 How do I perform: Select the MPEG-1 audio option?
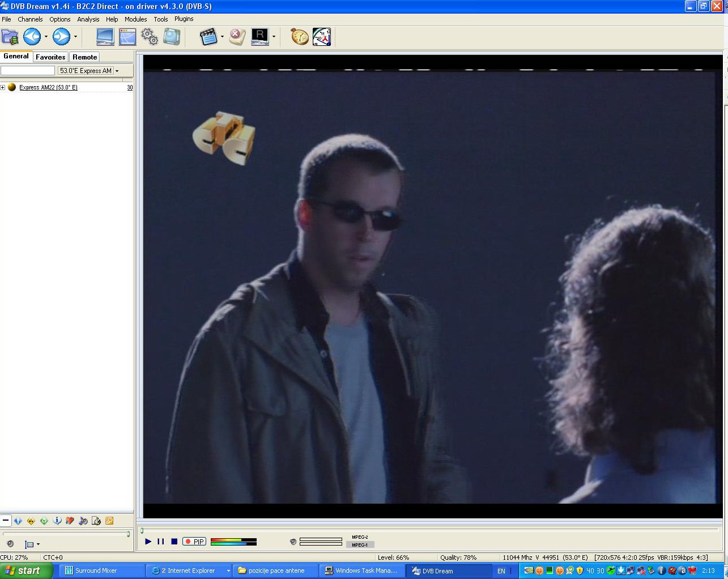click(x=360, y=545)
